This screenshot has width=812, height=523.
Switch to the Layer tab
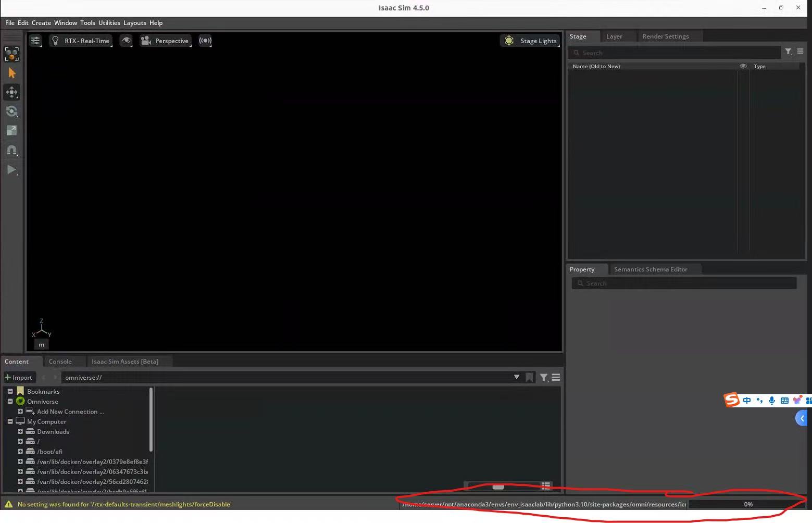point(614,36)
